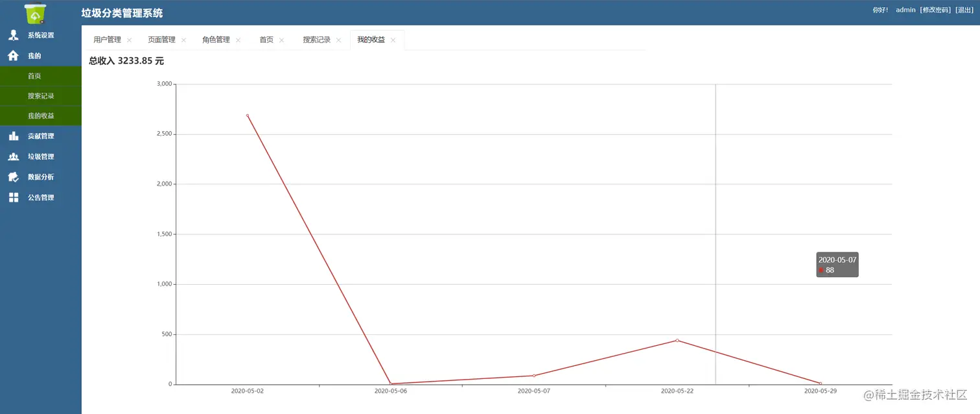This screenshot has width=980, height=414.
Task: Click the 3,000 y-axis label
Action: (x=165, y=84)
